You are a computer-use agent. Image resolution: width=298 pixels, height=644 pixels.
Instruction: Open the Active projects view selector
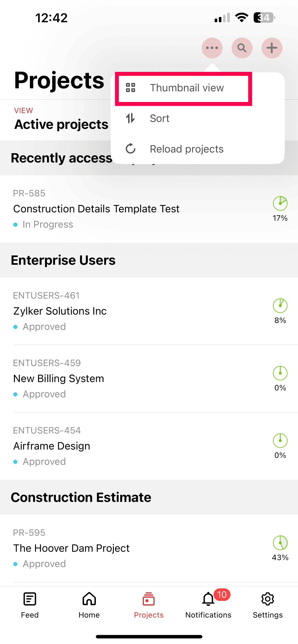point(61,124)
